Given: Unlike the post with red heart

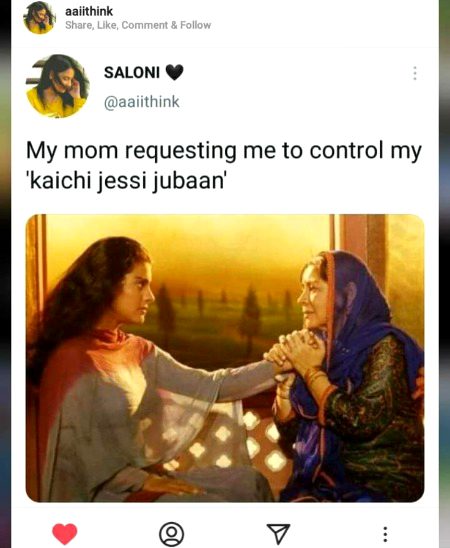Looking at the screenshot, I should pyautogui.click(x=65, y=534).
